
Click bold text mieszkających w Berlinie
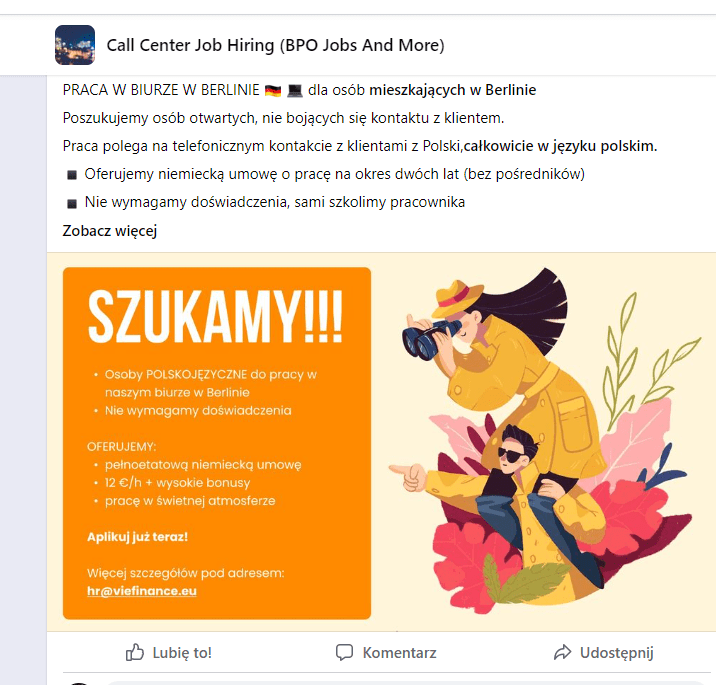453,90
